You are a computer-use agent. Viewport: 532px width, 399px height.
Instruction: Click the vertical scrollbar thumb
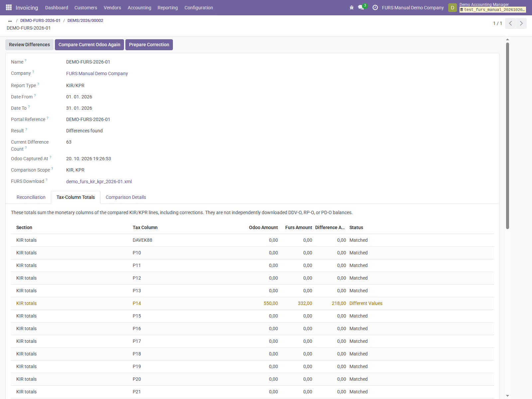507,136
